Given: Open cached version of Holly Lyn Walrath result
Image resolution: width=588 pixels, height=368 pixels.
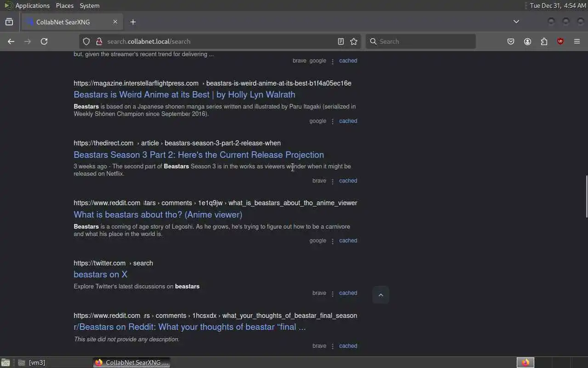Looking at the screenshot, I should click(x=348, y=121).
